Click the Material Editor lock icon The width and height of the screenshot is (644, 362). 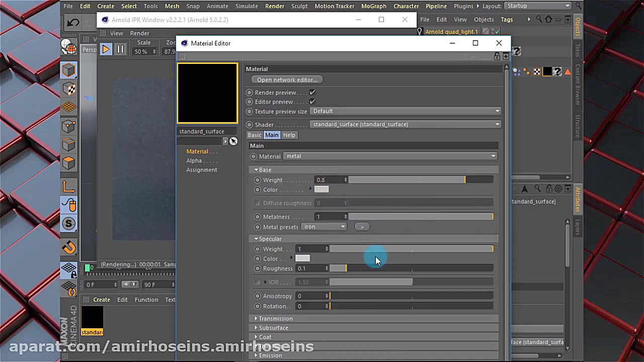coord(497,56)
